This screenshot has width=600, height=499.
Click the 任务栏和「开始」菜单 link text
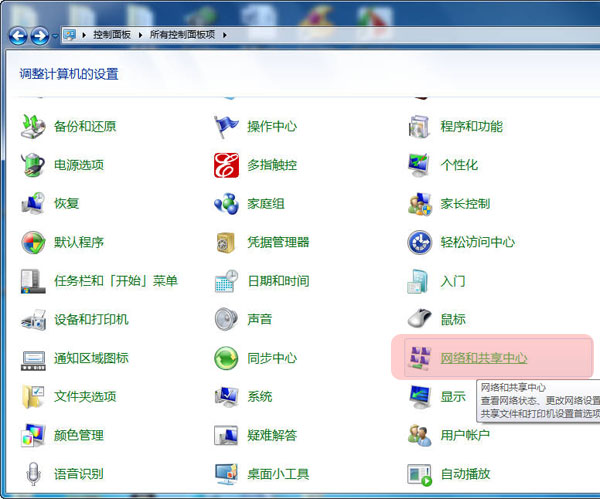pos(116,281)
